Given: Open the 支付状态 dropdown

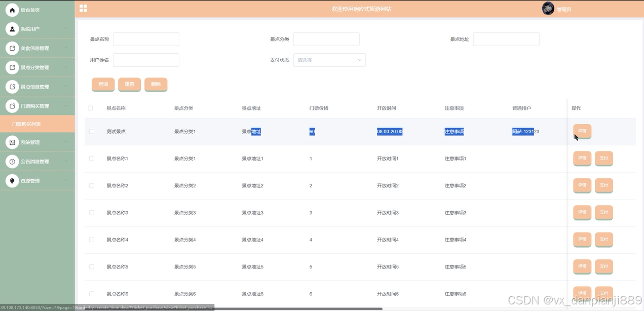Looking at the screenshot, I should (329, 60).
